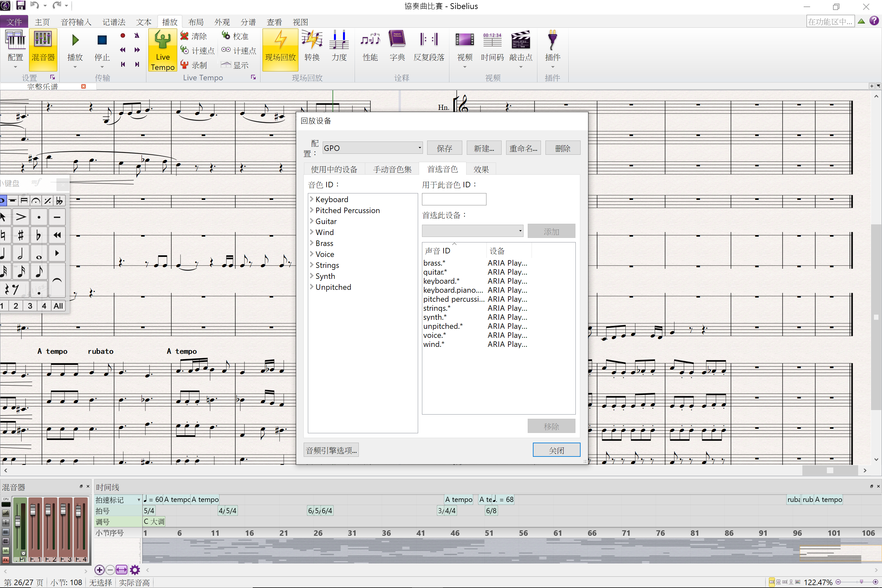This screenshot has width=882, height=588.
Task: Toggle the Live Tempo button
Action: pos(162,50)
